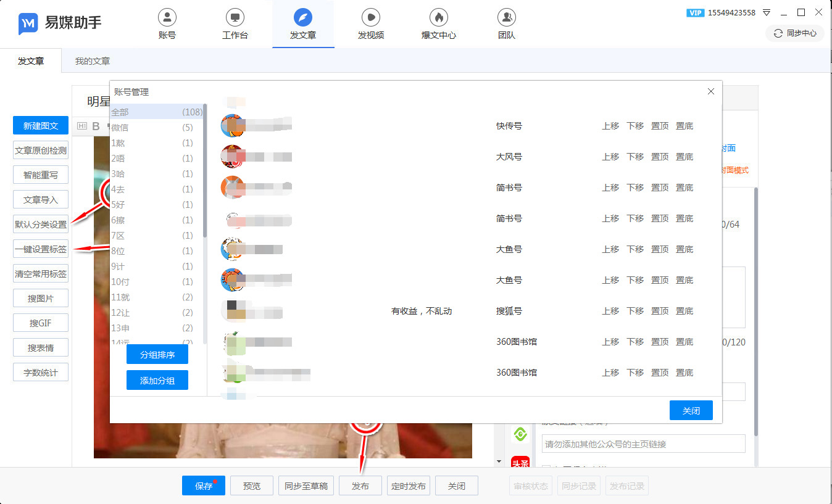Toggle bold formatting in editor toolbar
The height and width of the screenshot is (504, 832).
96,126
